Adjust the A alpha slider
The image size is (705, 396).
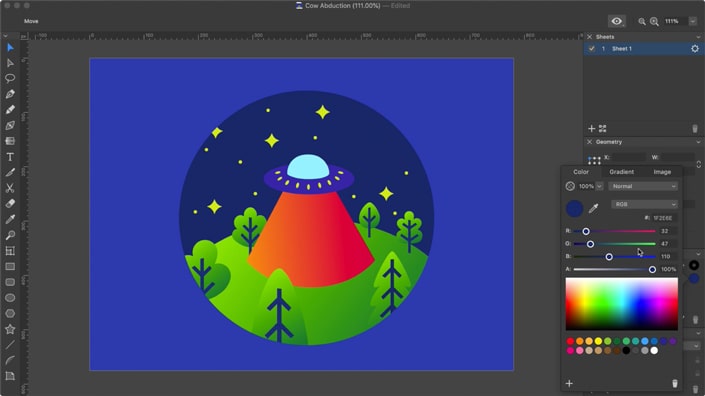pyautogui.click(x=614, y=269)
